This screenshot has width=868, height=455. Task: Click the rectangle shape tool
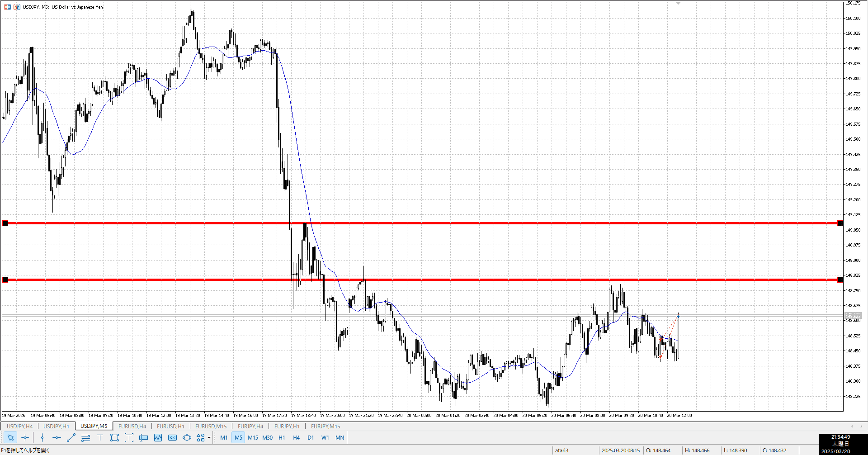(114, 437)
